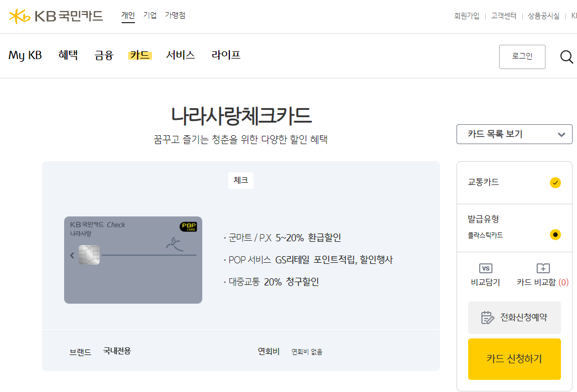Screen dimensions: 577x392
Task: Click the 발급유형 label
Action: [x=483, y=219]
